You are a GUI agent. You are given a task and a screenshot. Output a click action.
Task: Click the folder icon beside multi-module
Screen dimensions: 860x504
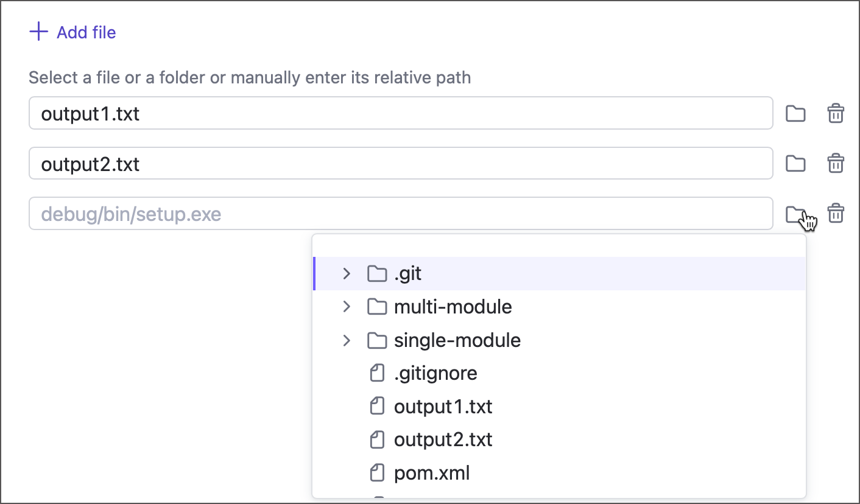(377, 307)
